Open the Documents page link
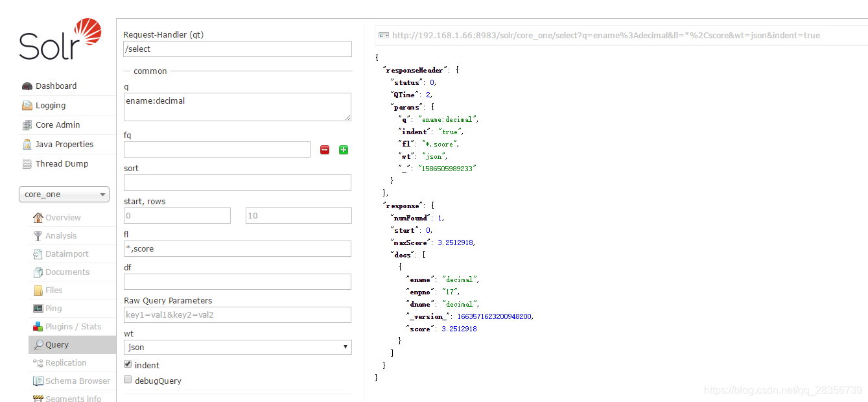 67,272
